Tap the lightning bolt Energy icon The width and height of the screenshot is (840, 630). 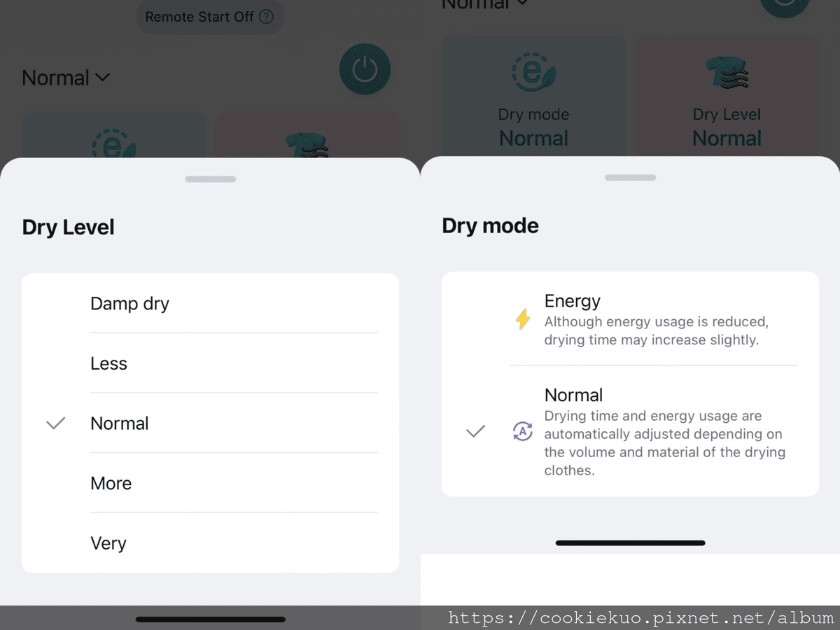point(523,320)
